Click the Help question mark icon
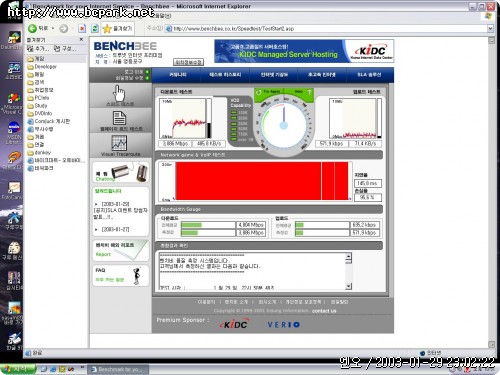 309,92
